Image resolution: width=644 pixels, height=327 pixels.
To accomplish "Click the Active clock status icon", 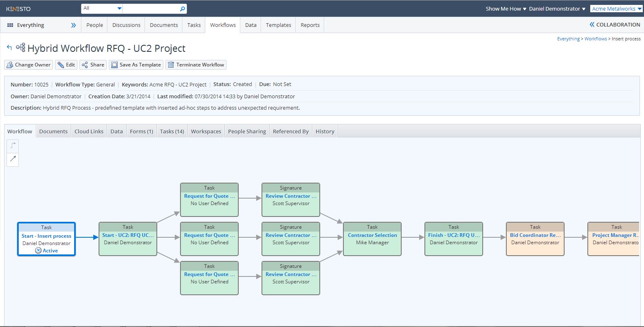I will pyautogui.click(x=38, y=251).
